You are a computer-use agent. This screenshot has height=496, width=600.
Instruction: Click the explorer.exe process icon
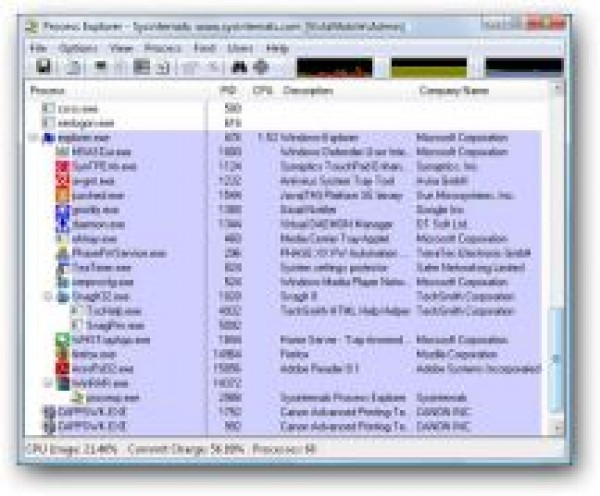coord(49,137)
